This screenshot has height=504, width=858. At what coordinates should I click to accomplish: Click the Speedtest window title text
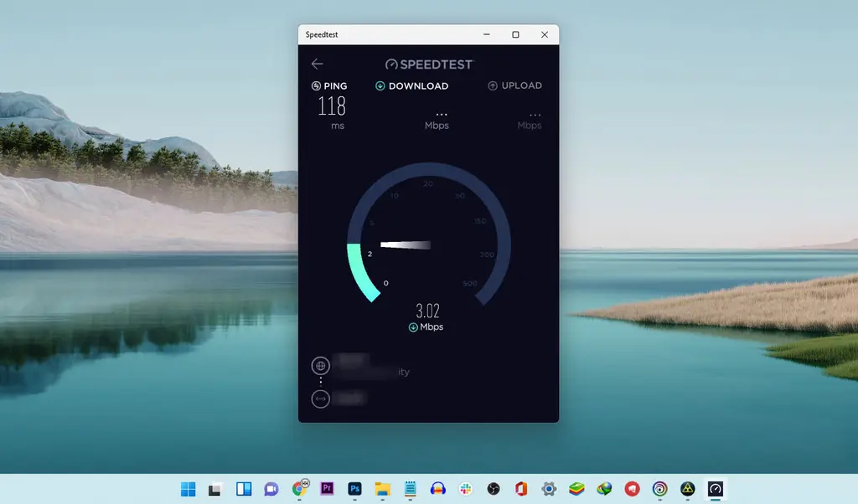(322, 34)
